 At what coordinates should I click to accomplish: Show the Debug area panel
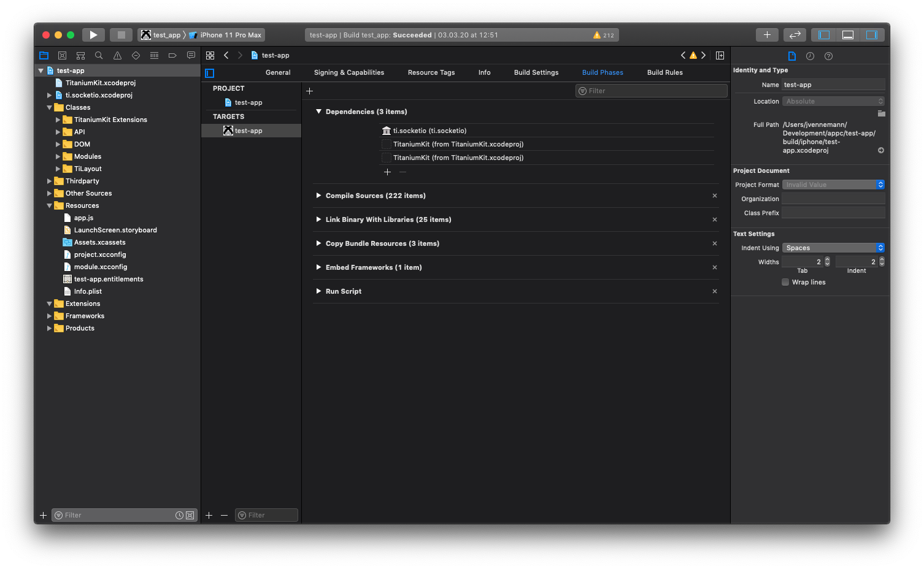tap(848, 35)
